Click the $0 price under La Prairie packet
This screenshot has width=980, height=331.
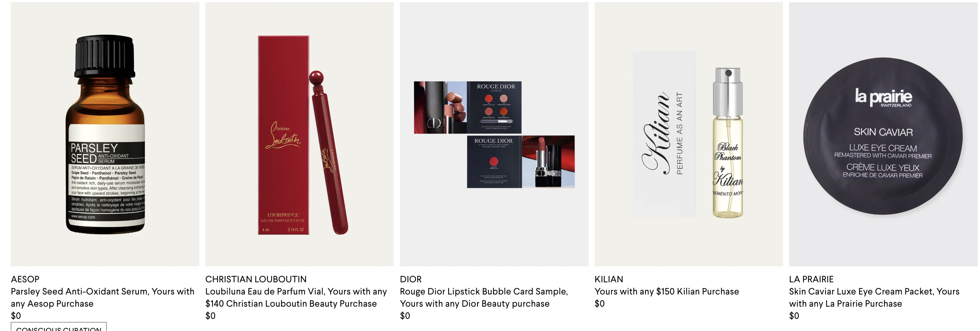(794, 316)
